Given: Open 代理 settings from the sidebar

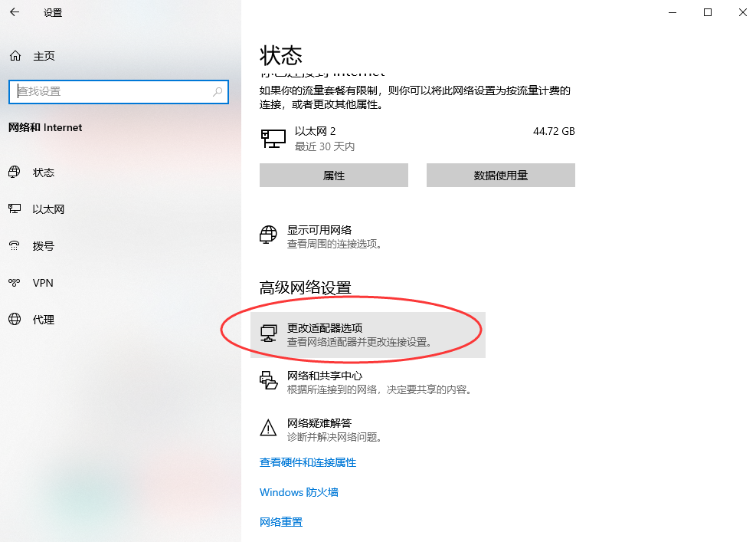Looking at the screenshot, I should pos(44,319).
